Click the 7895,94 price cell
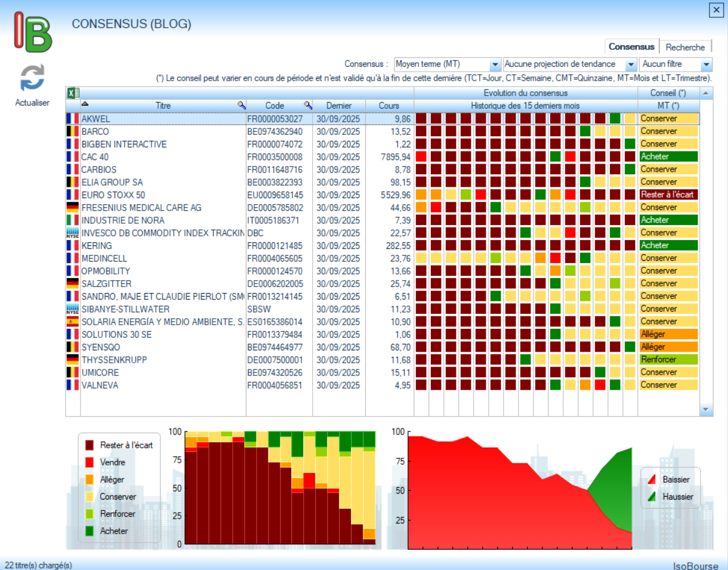 [396, 156]
